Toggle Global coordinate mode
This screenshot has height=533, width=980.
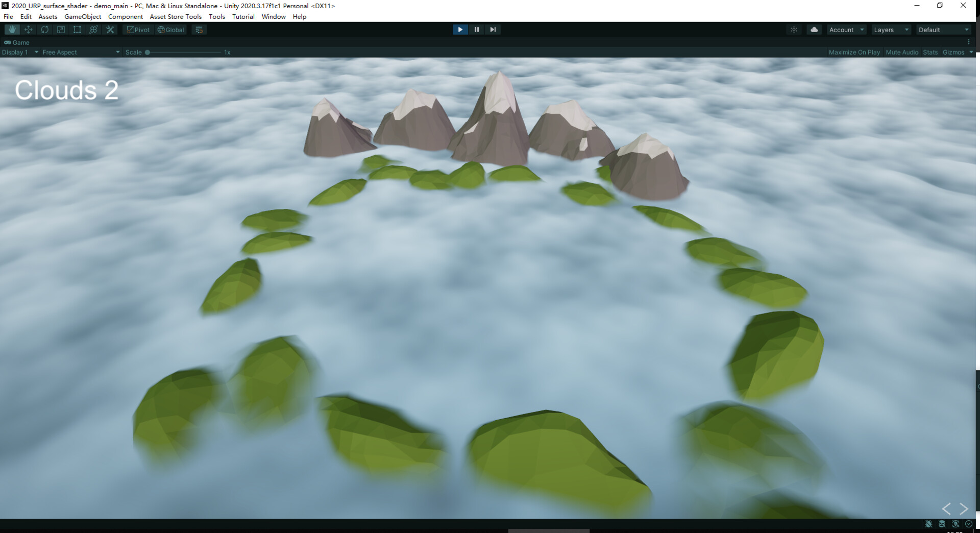pyautogui.click(x=170, y=29)
